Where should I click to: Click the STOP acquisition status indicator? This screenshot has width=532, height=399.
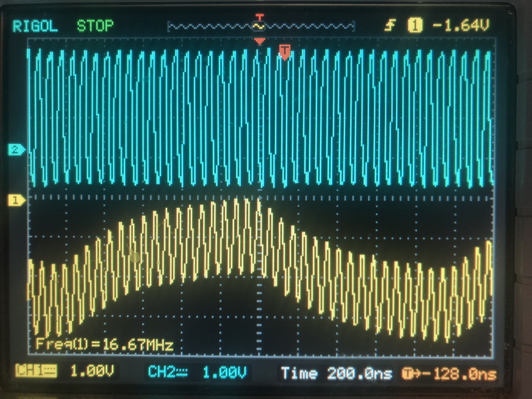coord(95,26)
